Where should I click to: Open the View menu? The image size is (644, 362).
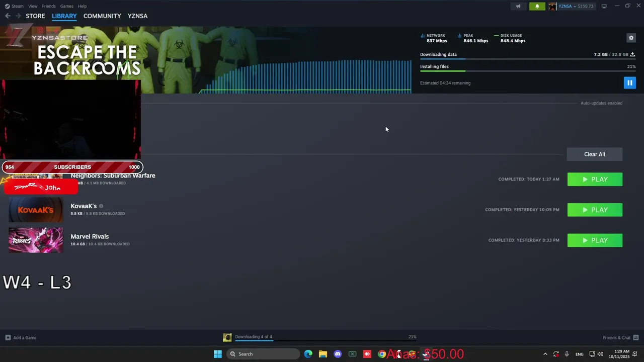(33, 6)
